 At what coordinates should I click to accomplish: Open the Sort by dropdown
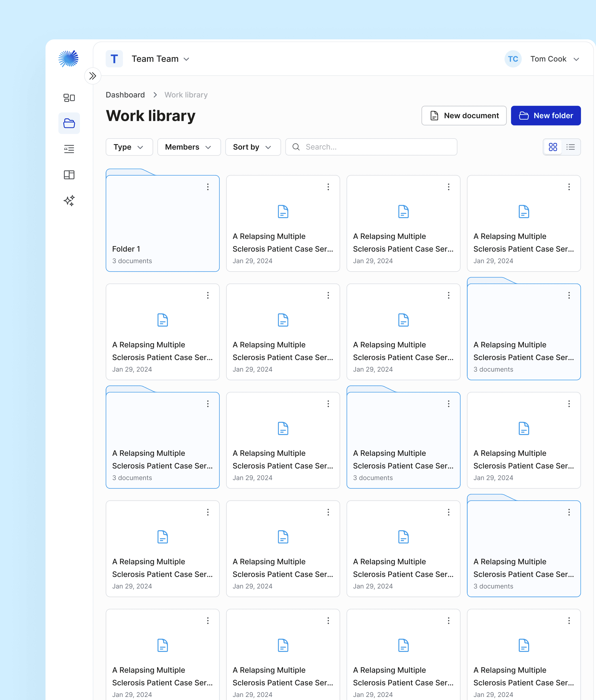pos(252,147)
